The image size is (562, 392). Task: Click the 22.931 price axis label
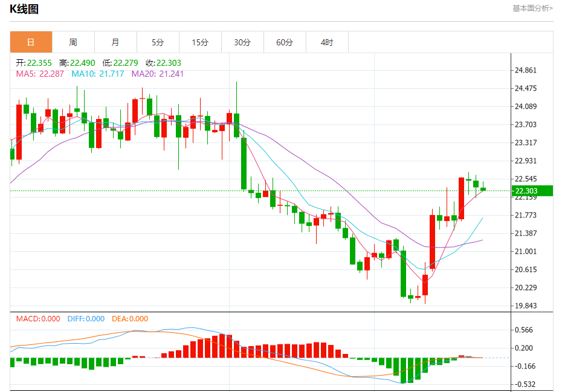[526, 161]
